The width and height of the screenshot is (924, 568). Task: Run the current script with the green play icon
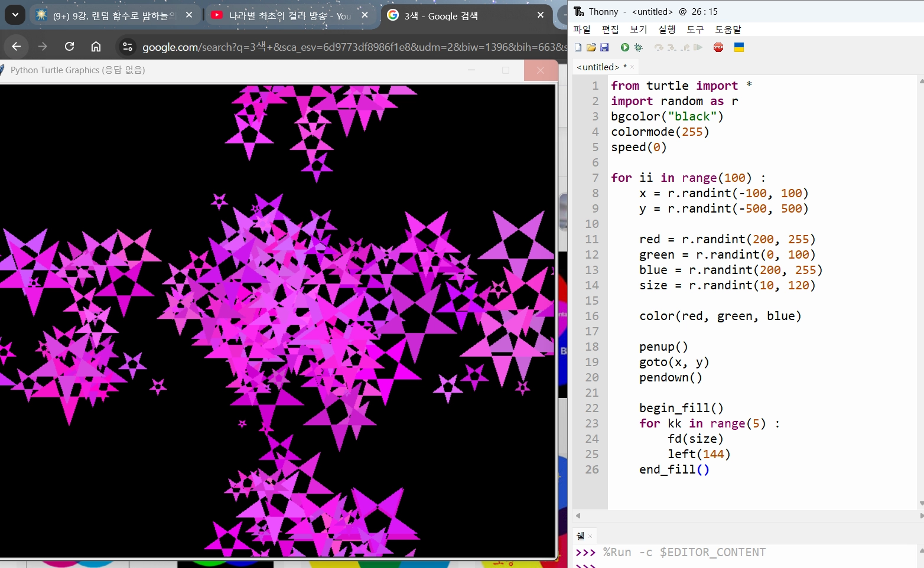coord(624,47)
